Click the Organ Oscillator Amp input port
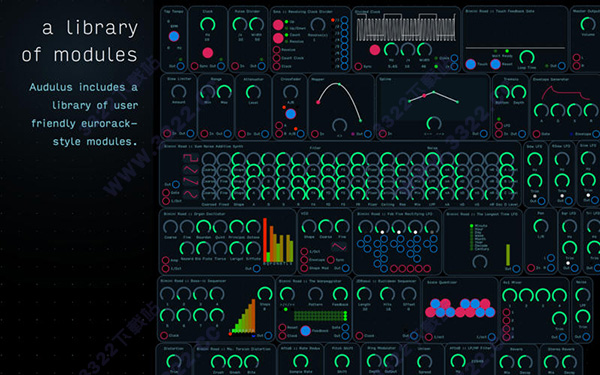This screenshot has height=375, width=600. [x=165, y=261]
